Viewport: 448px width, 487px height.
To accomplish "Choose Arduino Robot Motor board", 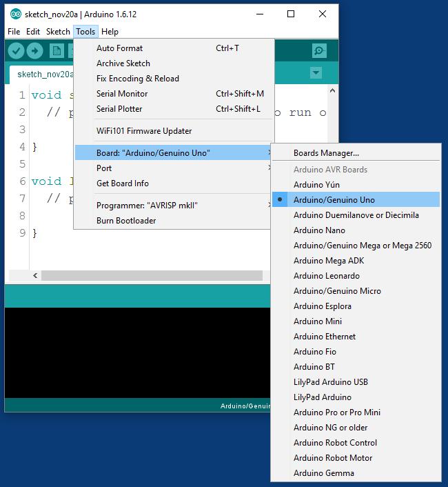I will [356, 458].
